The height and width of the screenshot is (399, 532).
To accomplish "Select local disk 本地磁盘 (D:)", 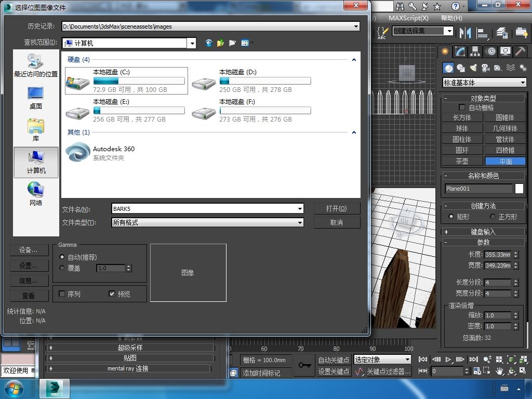I will (x=251, y=81).
